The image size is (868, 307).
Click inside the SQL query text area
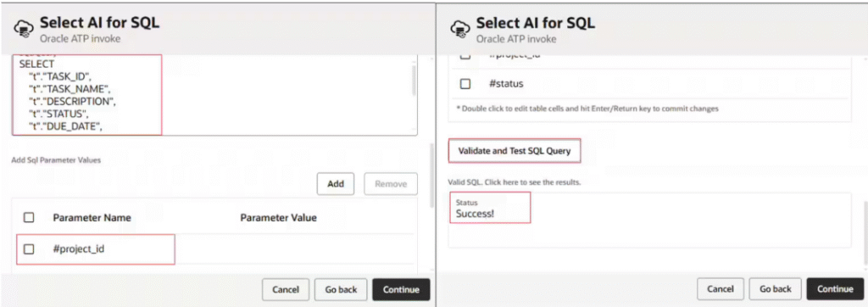coord(214,94)
